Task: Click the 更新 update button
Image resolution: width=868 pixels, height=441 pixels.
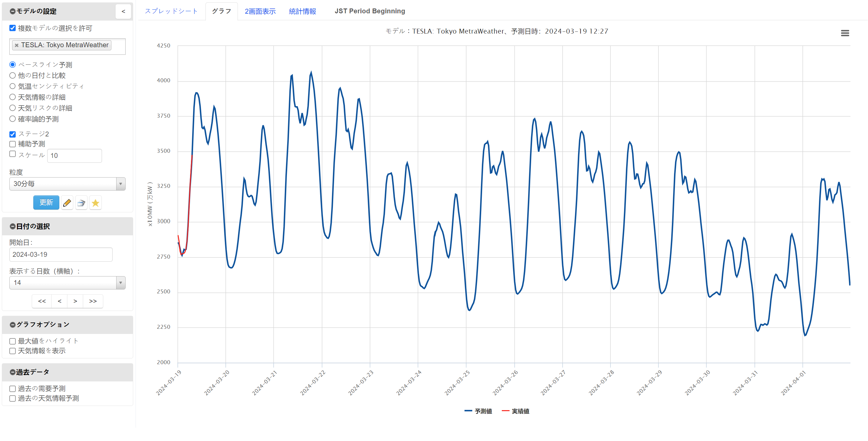Action: pos(46,202)
